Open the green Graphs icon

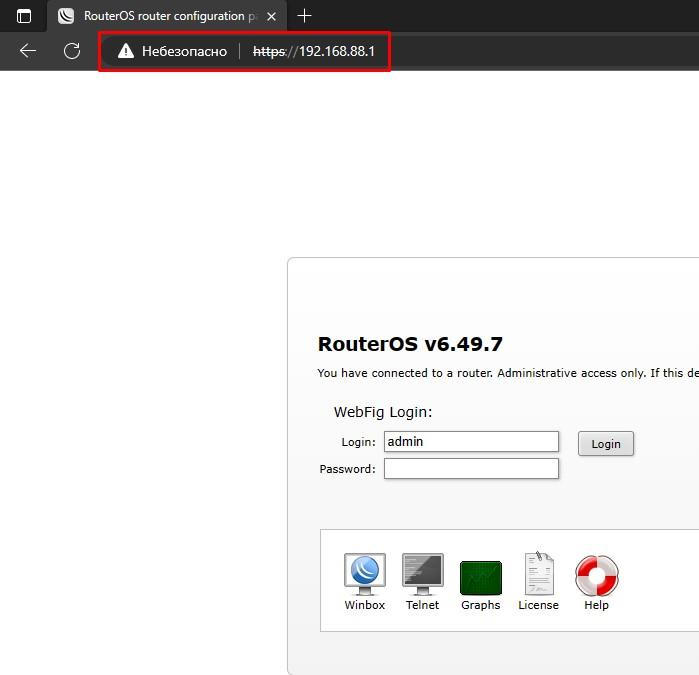pyautogui.click(x=480, y=577)
